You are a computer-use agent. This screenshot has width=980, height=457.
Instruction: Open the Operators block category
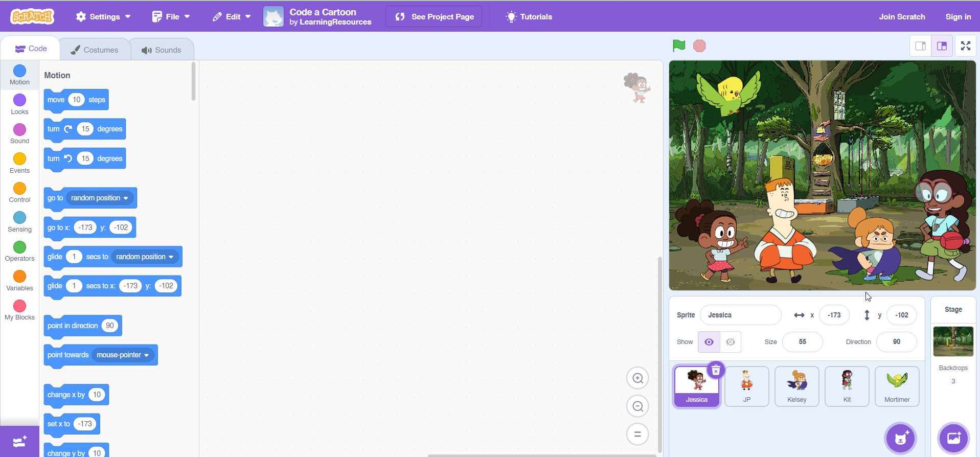point(19,251)
